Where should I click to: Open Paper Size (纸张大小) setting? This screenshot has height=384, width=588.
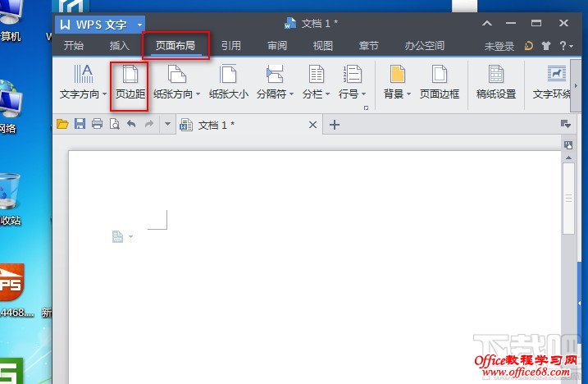(228, 82)
